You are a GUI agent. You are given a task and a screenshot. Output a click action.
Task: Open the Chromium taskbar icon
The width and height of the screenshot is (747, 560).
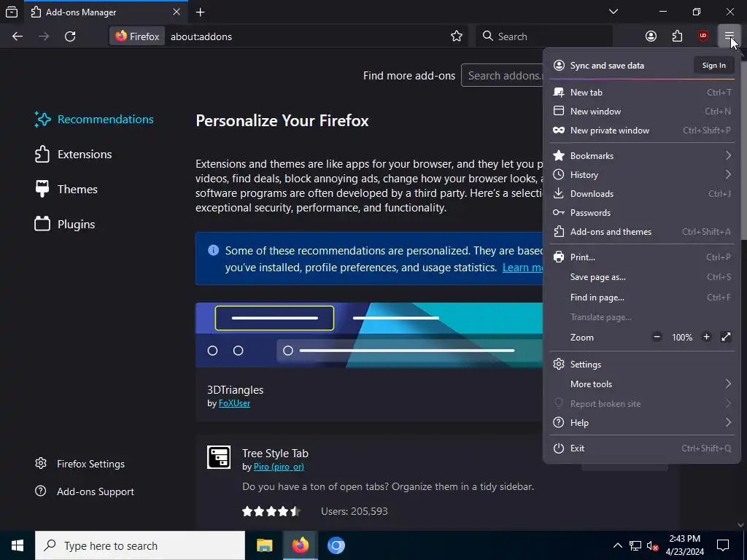(x=336, y=545)
